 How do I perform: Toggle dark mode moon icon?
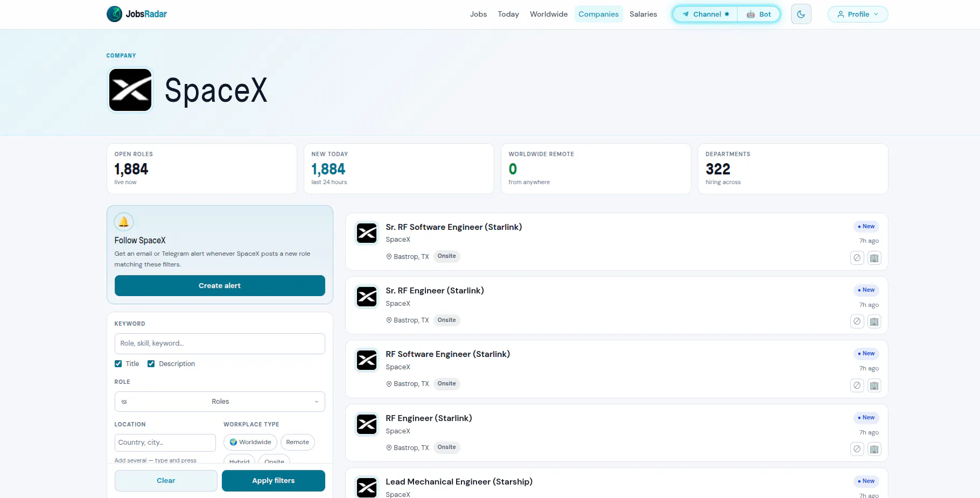pyautogui.click(x=801, y=14)
